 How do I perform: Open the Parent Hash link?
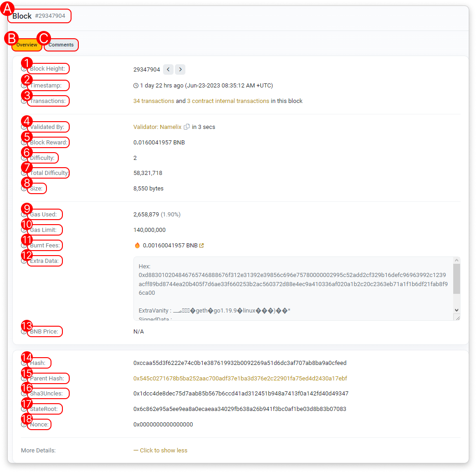(240, 379)
